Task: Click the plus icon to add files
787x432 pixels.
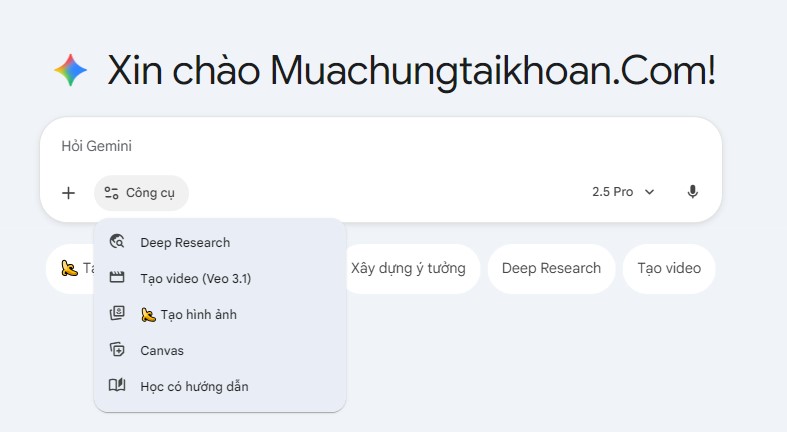Action: (x=68, y=193)
